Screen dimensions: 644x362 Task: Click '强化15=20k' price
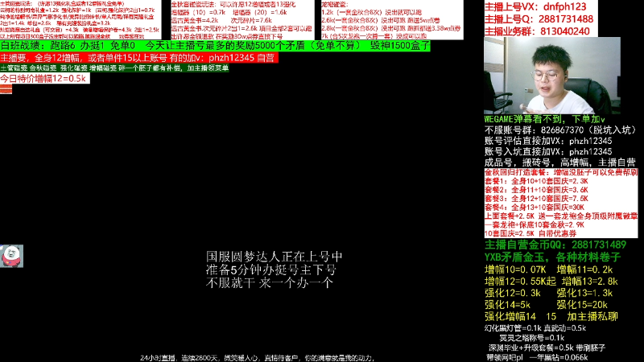click(582, 305)
